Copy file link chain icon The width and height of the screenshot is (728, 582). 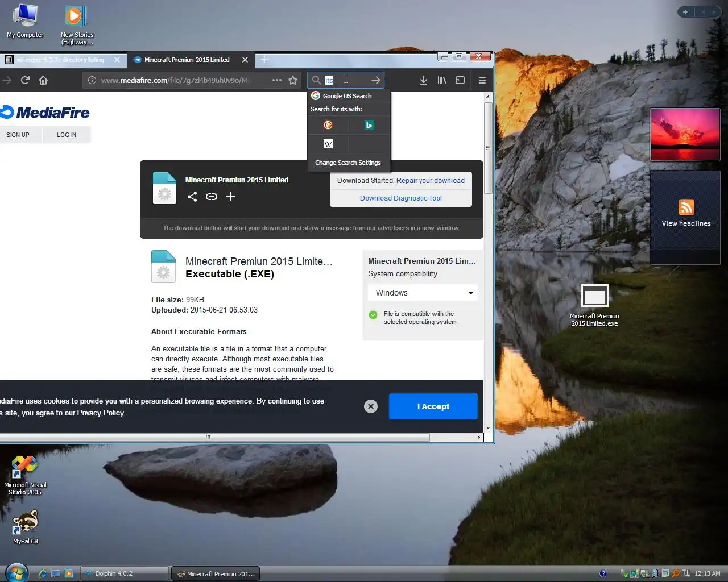212,197
